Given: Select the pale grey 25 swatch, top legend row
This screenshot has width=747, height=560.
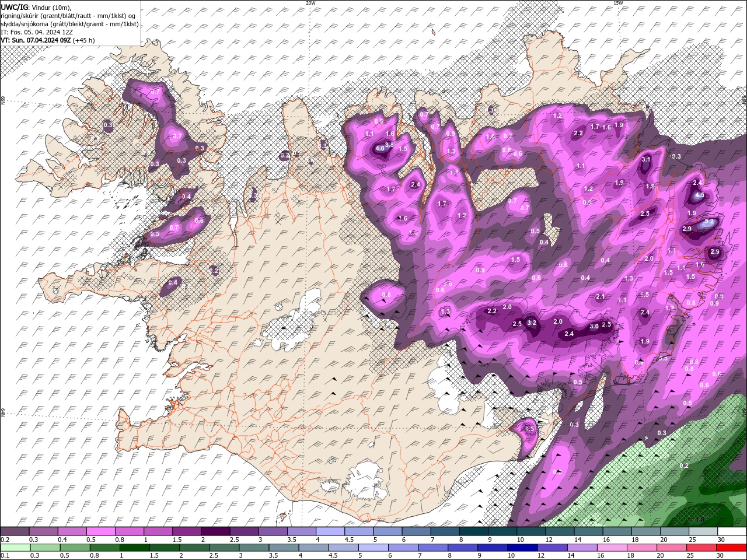Looking at the screenshot, I should [x=703, y=531].
